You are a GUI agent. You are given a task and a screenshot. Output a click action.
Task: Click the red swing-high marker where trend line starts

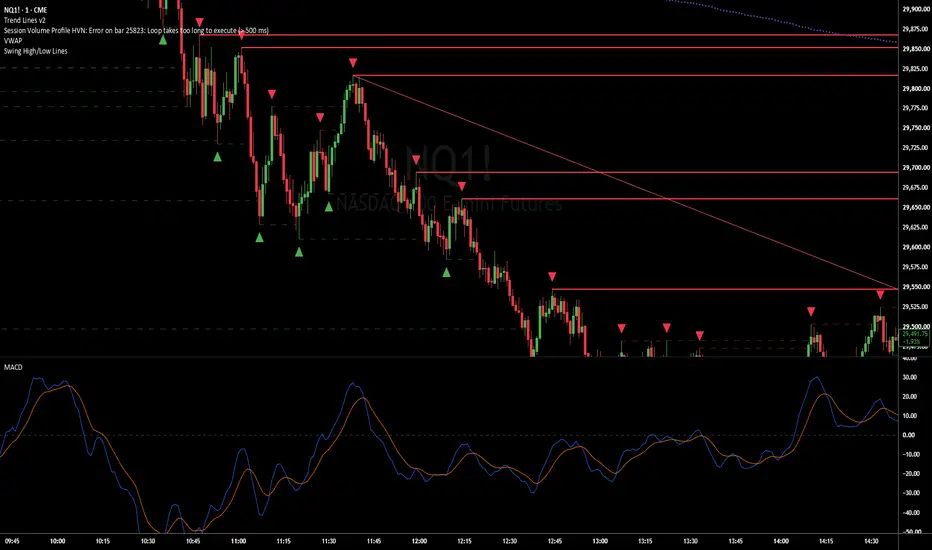(x=353, y=62)
